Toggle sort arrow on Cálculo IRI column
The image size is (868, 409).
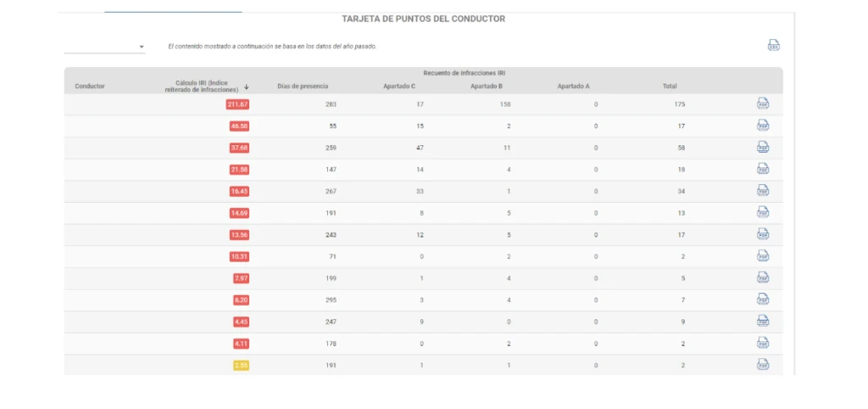(247, 87)
